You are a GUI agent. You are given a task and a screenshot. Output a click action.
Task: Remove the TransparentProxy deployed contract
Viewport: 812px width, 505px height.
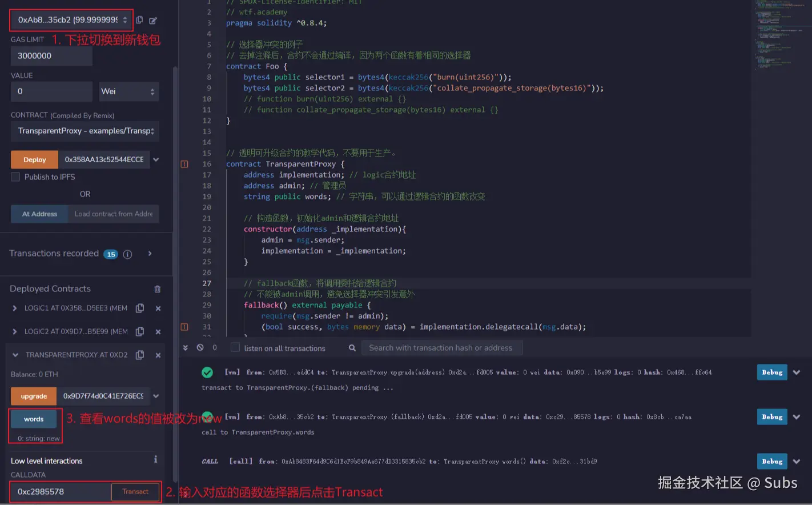(x=158, y=355)
